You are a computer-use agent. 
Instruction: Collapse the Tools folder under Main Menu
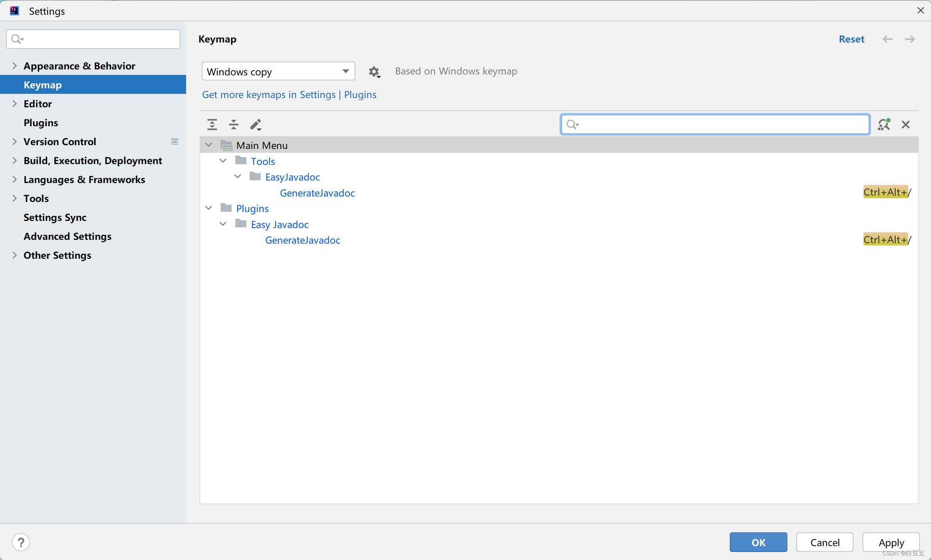(223, 161)
